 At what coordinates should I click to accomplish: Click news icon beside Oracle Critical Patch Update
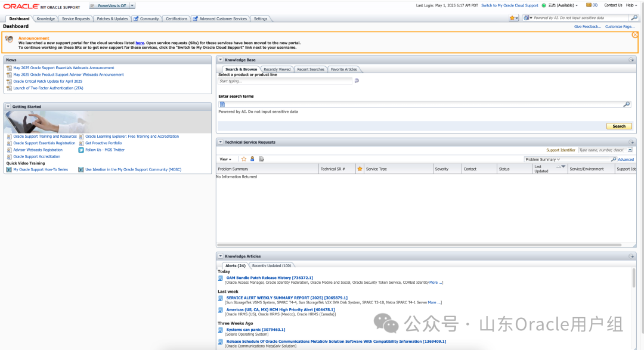click(x=9, y=81)
